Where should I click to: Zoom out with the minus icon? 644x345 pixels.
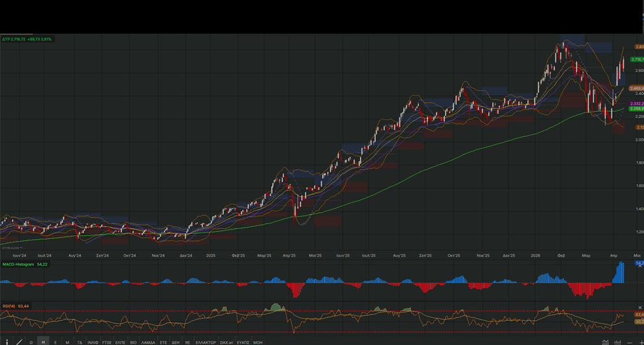(x=630, y=343)
